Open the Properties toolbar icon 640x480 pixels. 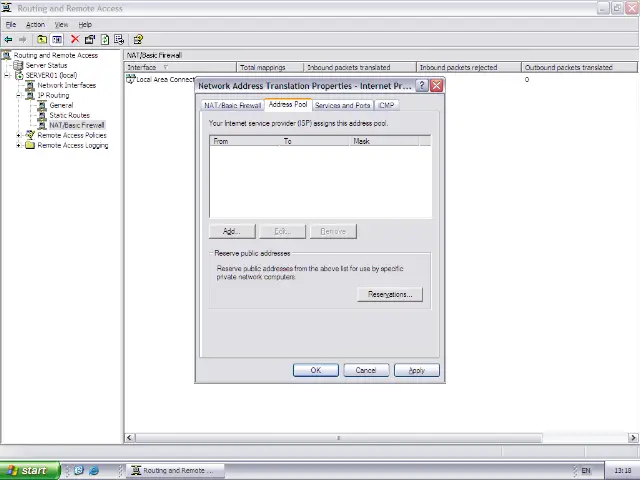pyautogui.click(x=90, y=40)
